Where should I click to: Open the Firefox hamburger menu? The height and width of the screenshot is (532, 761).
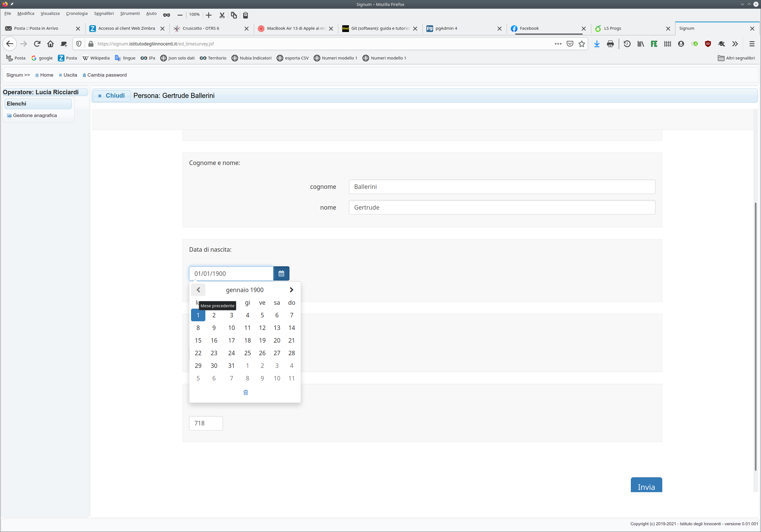click(752, 44)
